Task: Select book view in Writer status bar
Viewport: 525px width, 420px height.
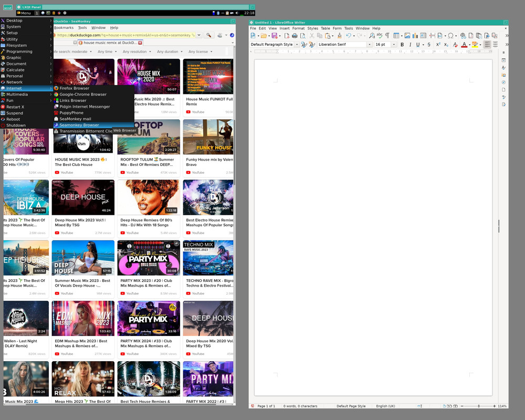Action: 455,406
